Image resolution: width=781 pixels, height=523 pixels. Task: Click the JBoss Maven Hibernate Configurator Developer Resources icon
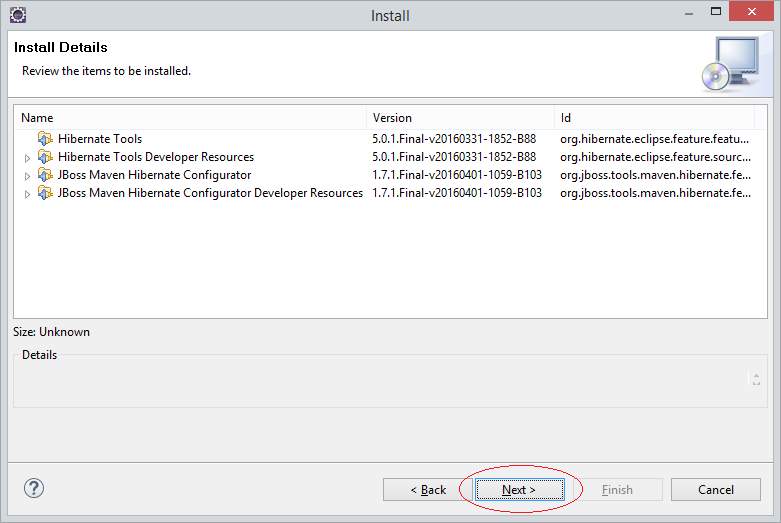point(45,193)
